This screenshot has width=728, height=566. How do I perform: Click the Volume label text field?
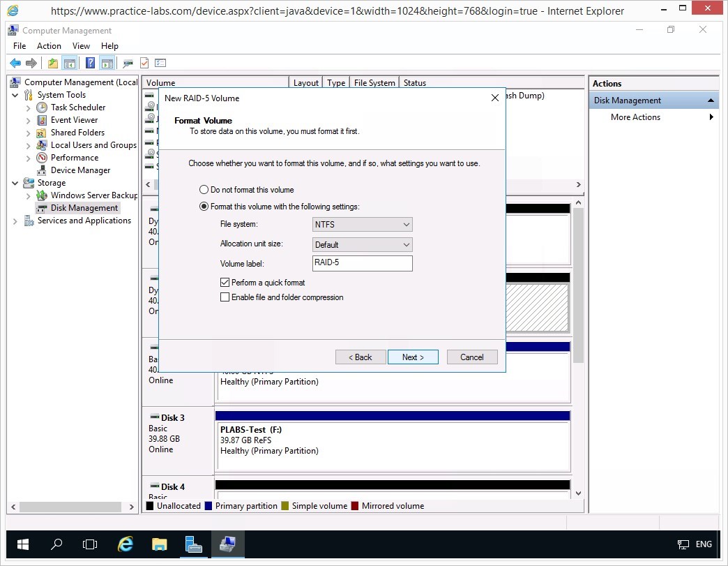(x=363, y=264)
